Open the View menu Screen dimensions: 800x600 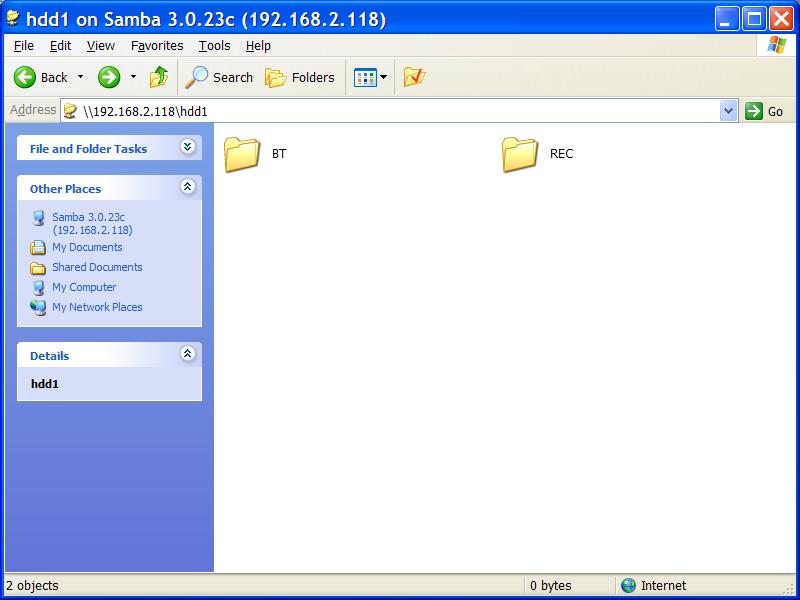101,46
